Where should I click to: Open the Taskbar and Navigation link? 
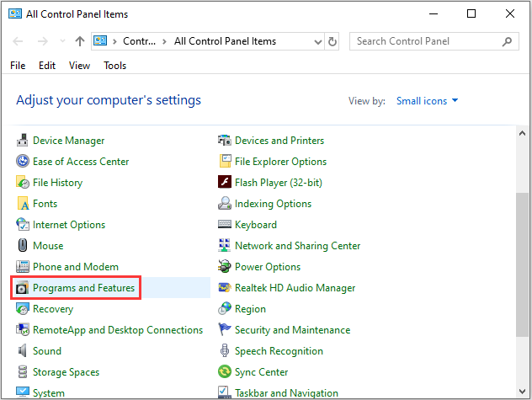pos(286,393)
